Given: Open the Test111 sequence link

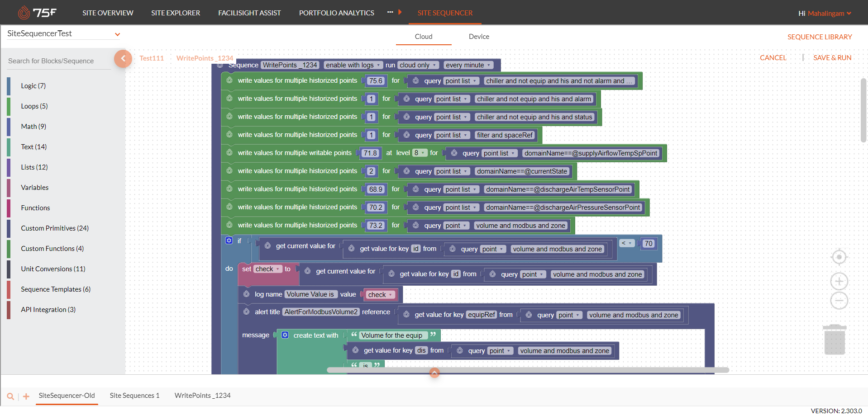Looking at the screenshot, I should tap(152, 58).
